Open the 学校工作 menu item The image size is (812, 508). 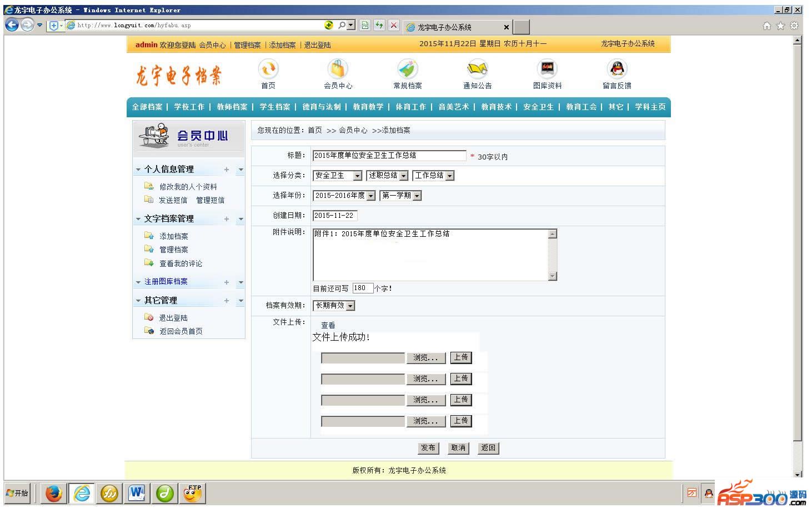tap(189, 107)
